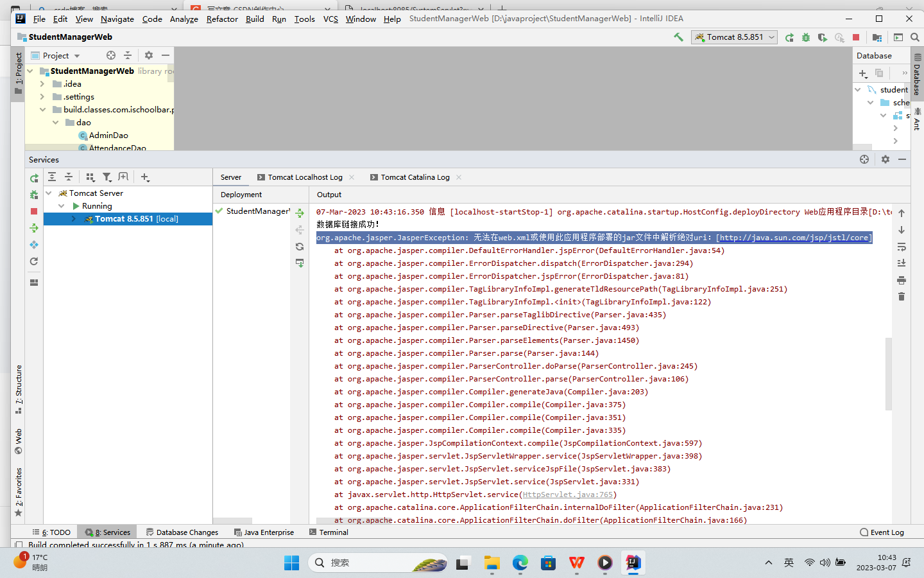
Task: Select the StudentManager deployment artifact
Action: (252, 211)
